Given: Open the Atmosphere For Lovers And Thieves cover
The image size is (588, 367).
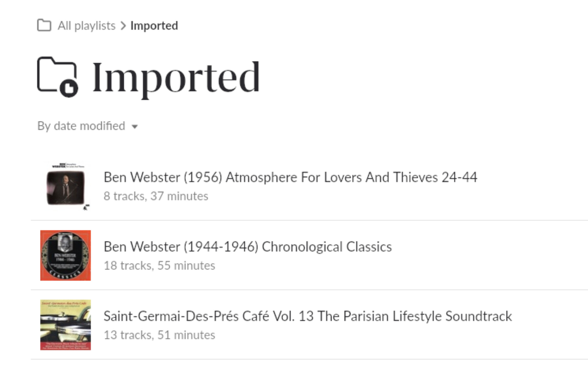Looking at the screenshot, I should click(66, 187).
